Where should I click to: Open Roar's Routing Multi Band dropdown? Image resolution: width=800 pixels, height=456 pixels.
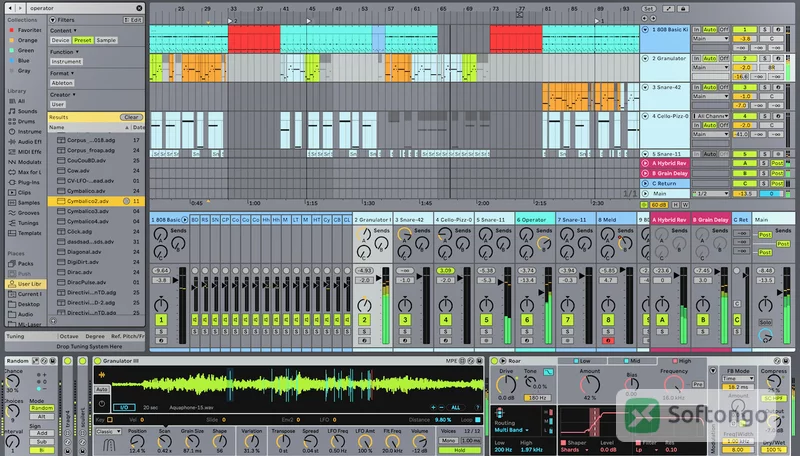(511, 430)
